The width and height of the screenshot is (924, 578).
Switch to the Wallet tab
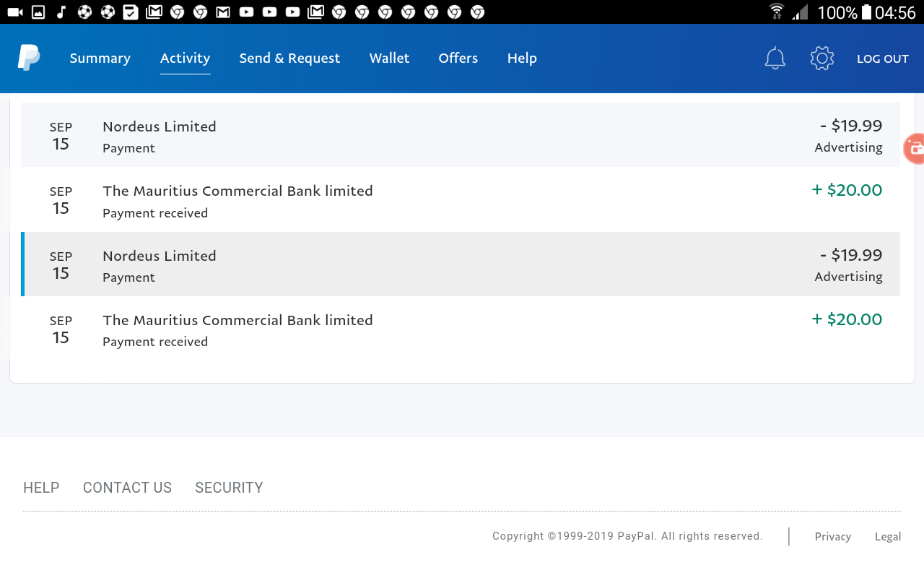[x=389, y=59]
